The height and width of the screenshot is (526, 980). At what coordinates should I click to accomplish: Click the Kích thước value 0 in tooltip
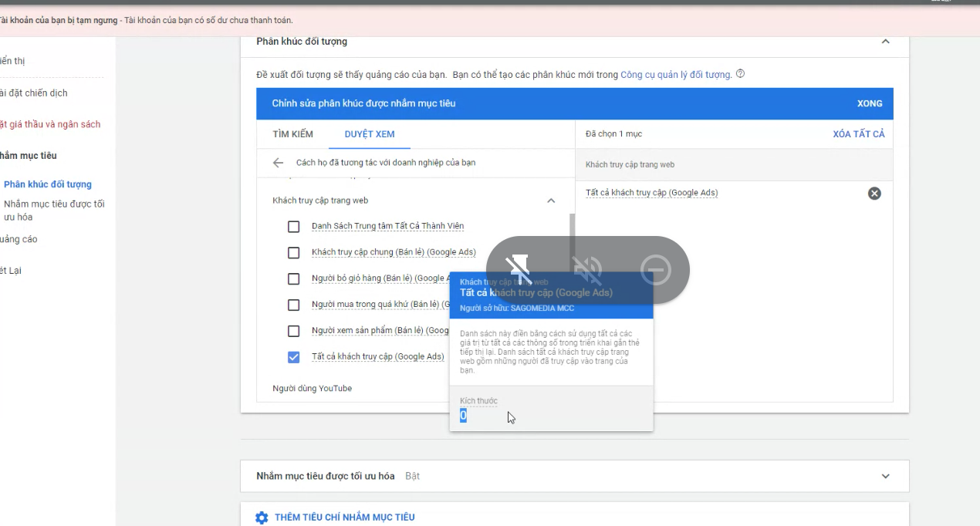(463, 416)
